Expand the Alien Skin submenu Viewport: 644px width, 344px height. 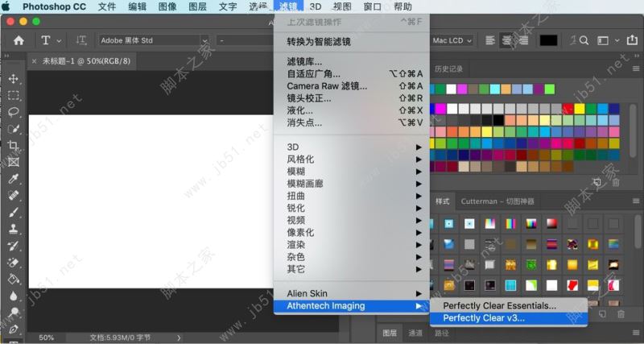(x=352, y=293)
